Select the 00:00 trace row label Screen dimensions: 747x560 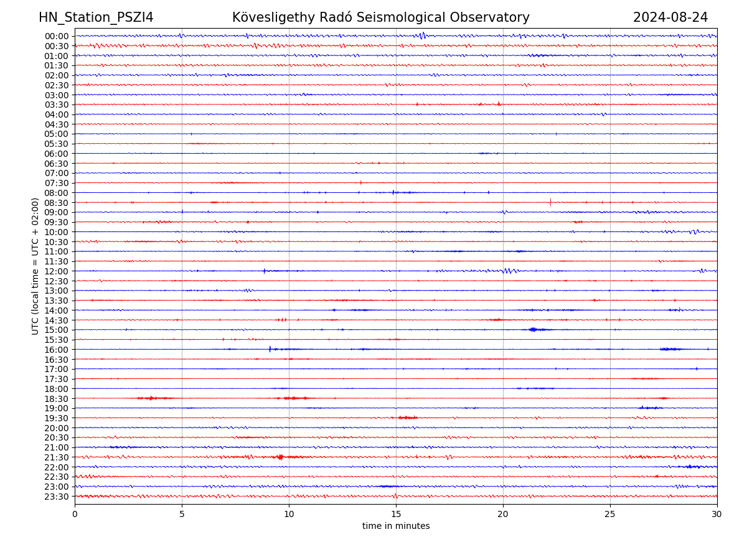(x=57, y=36)
